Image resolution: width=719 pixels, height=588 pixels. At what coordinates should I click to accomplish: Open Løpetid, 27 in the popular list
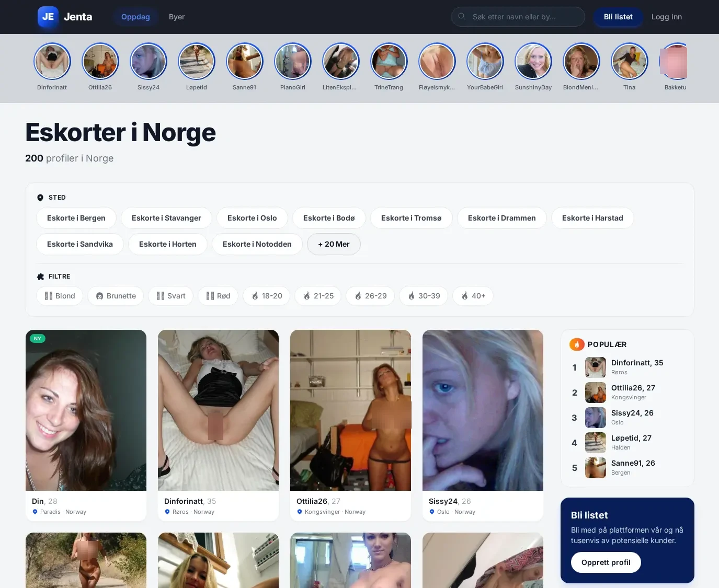(x=627, y=443)
